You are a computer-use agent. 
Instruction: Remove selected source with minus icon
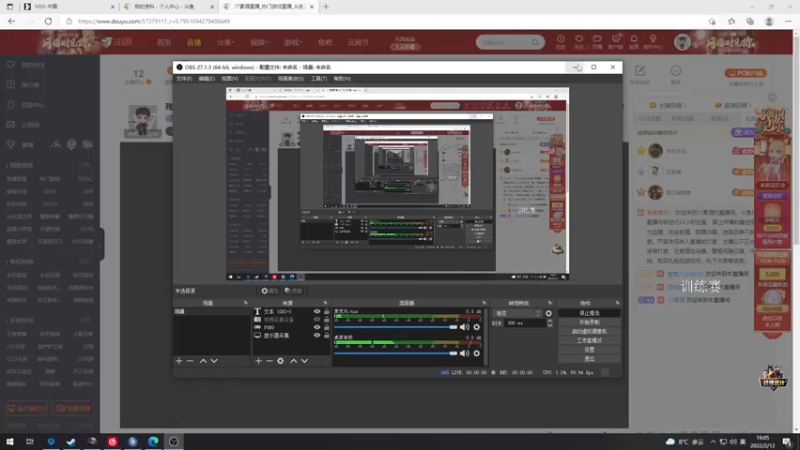269,361
